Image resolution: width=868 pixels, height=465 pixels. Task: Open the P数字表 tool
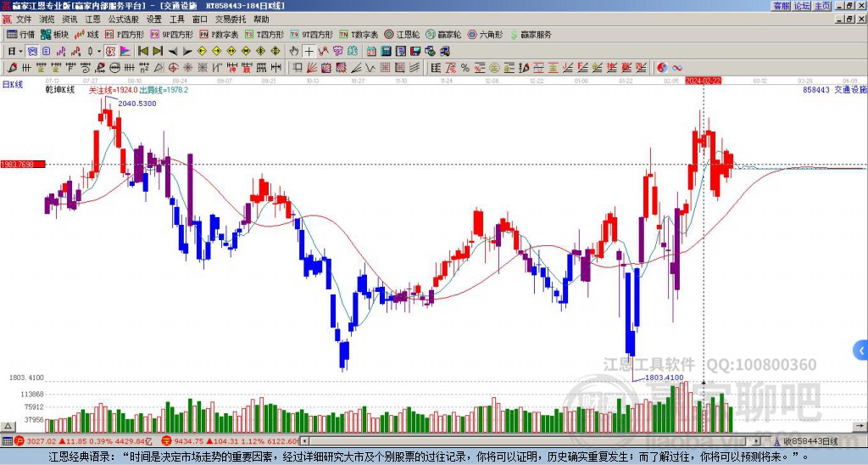[220, 34]
